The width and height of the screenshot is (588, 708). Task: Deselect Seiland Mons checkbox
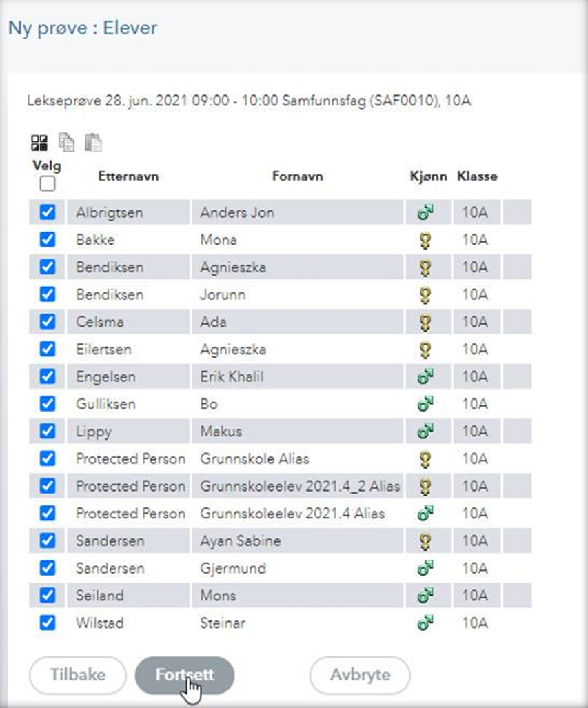coord(47,596)
